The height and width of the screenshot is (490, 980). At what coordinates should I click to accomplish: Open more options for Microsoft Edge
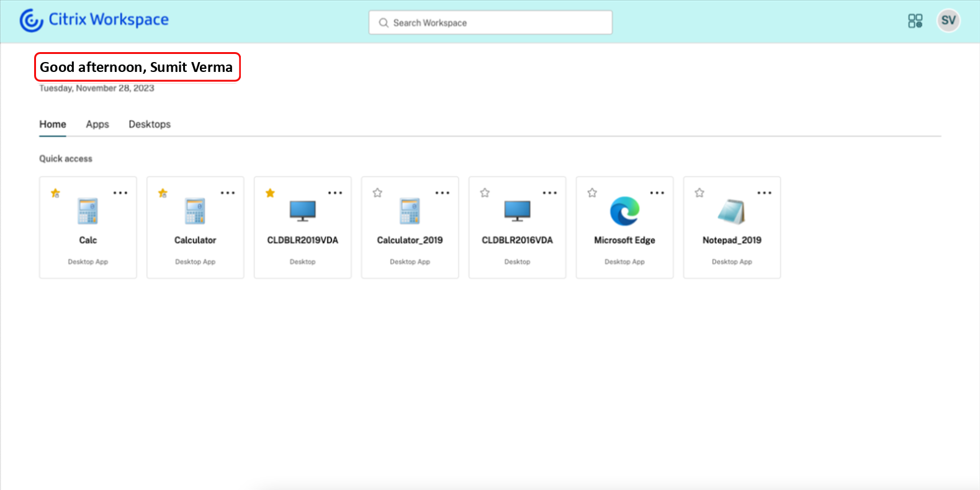(x=657, y=193)
